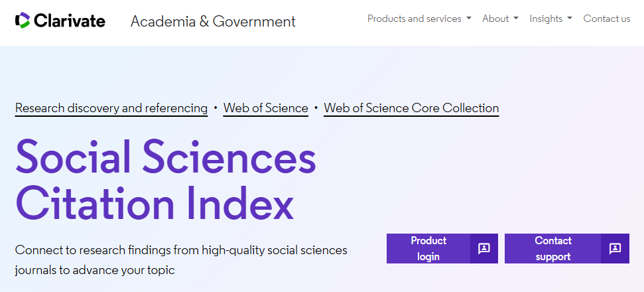This screenshot has width=644, height=292.
Task: Expand the caret next to About
Action: [x=516, y=19]
